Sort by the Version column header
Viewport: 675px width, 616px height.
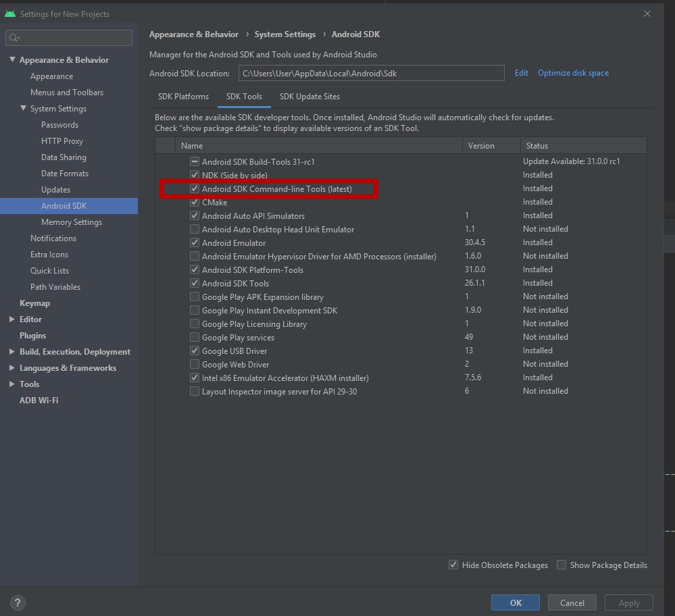pos(491,145)
